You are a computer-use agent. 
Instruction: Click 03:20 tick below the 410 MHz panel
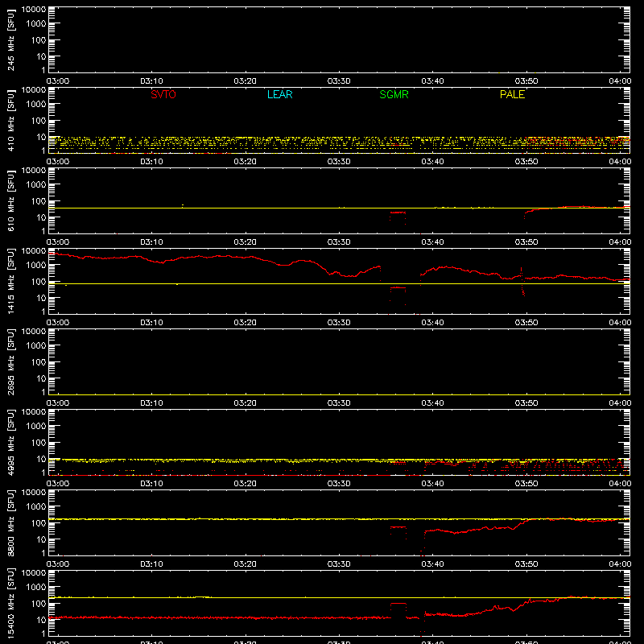tap(246, 162)
